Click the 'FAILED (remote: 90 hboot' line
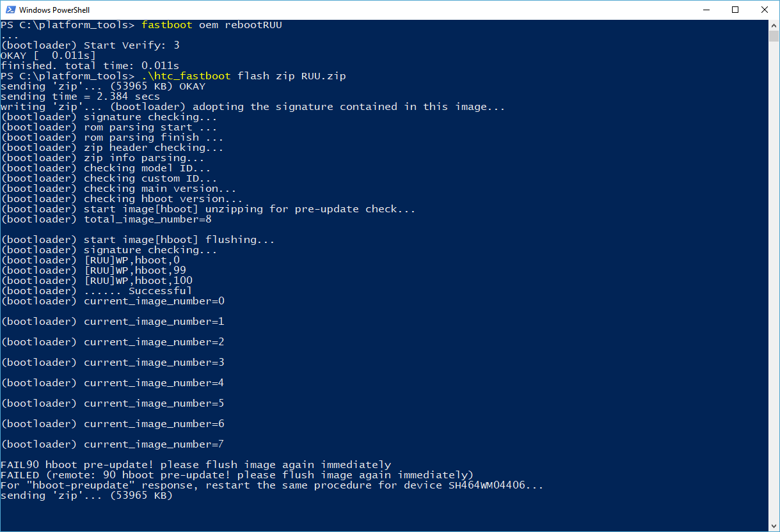 coord(237,475)
